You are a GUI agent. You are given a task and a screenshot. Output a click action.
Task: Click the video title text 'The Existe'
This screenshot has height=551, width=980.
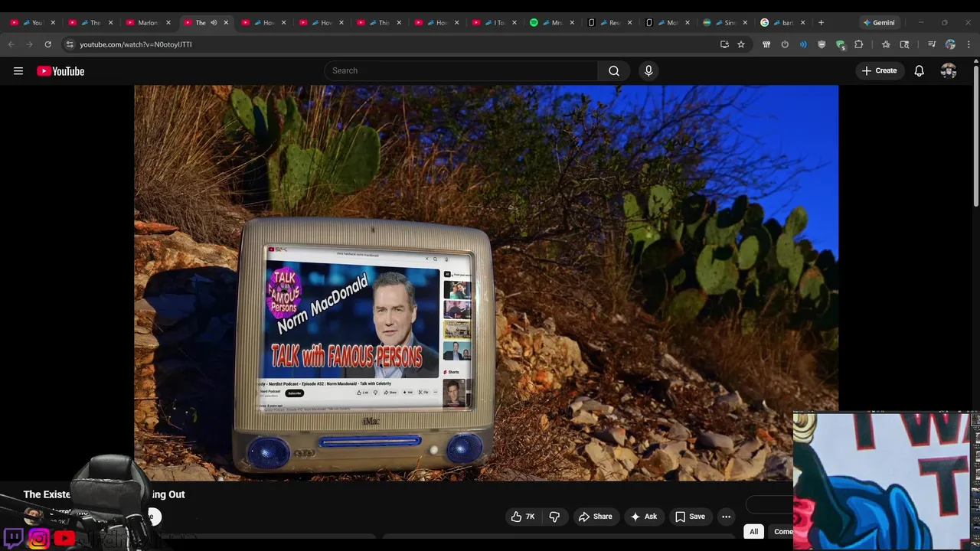point(47,494)
